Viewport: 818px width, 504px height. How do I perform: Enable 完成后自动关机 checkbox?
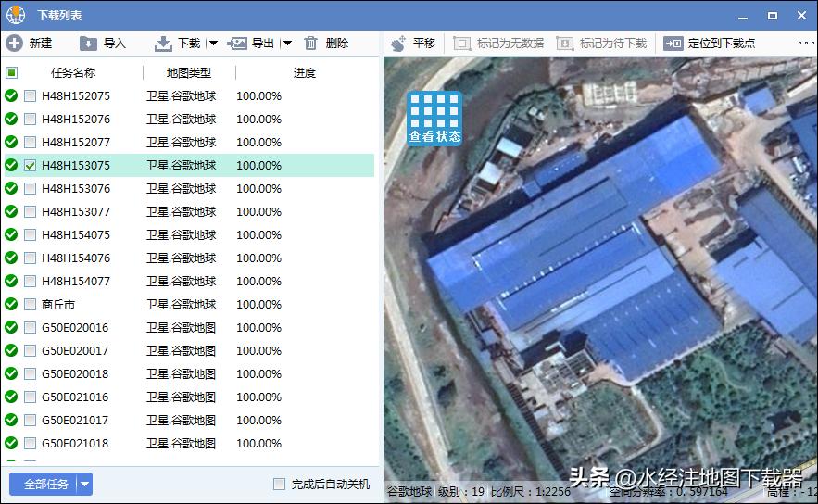[x=279, y=485]
